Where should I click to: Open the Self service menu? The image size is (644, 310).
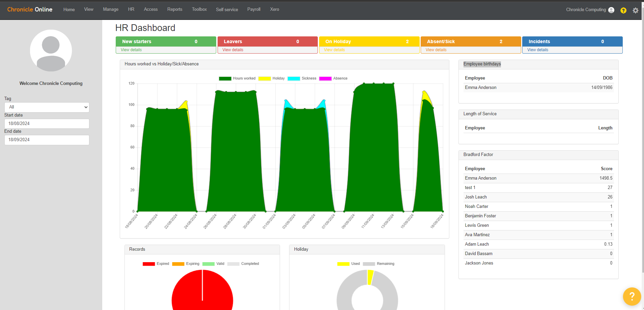[227, 9]
